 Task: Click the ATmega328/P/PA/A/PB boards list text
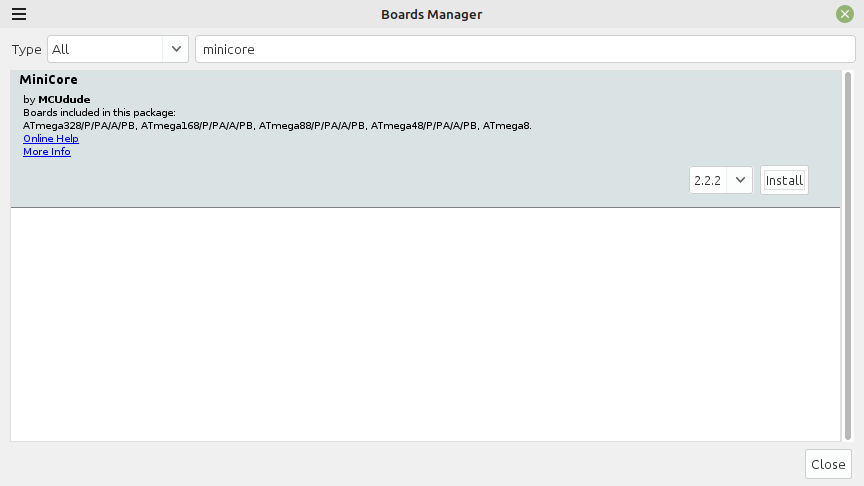coord(277,126)
